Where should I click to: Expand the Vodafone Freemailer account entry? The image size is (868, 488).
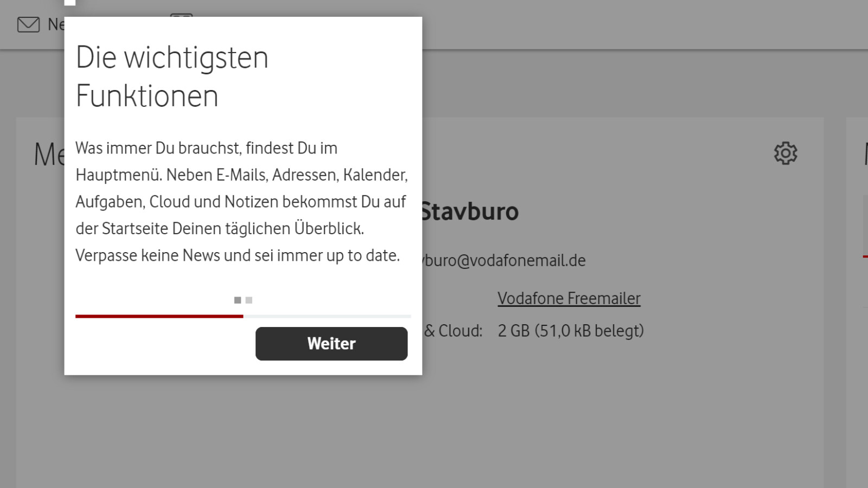[x=569, y=298]
